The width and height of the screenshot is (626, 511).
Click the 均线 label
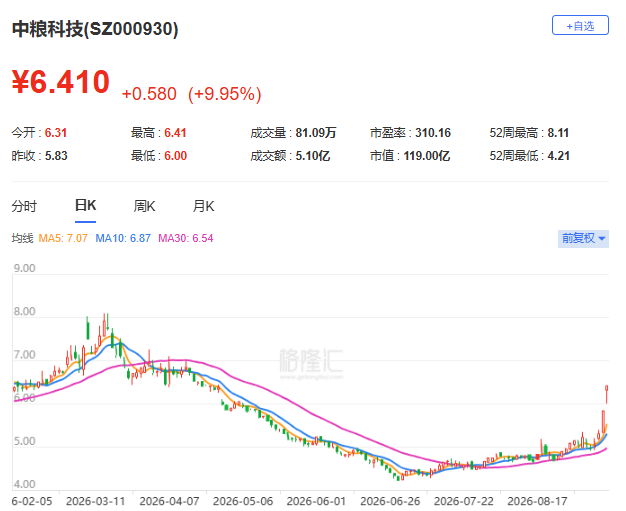(22, 238)
